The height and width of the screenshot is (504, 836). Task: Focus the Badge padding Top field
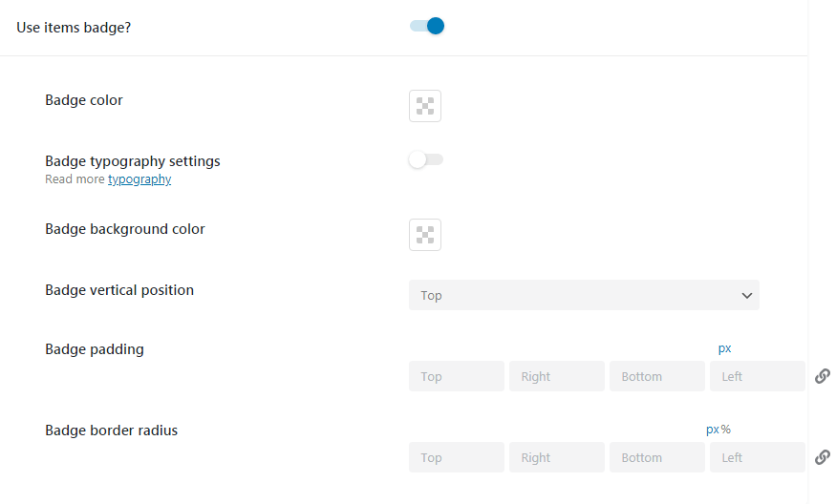tap(457, 376)
